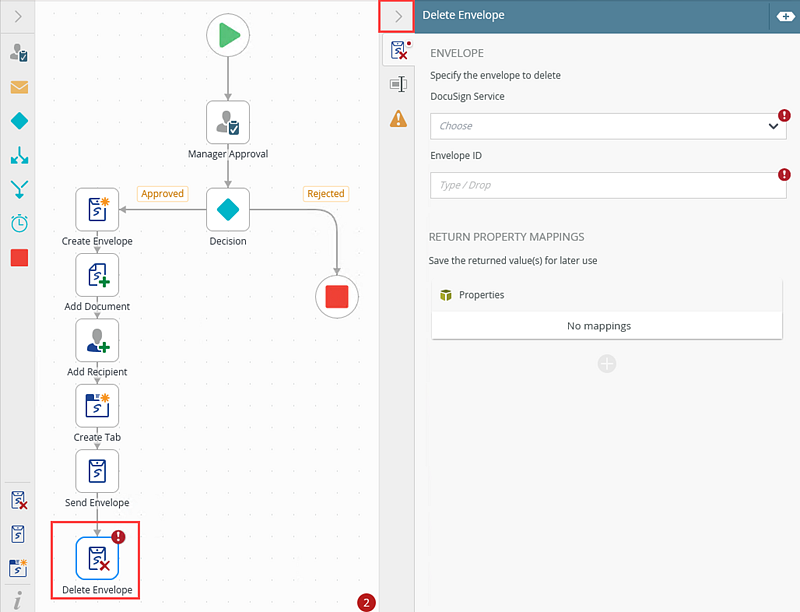Click the red End node on canvas

(337, 297)
